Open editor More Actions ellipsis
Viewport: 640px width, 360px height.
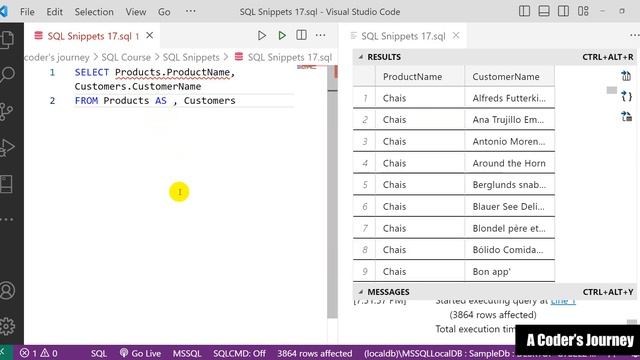pos(320,36)
